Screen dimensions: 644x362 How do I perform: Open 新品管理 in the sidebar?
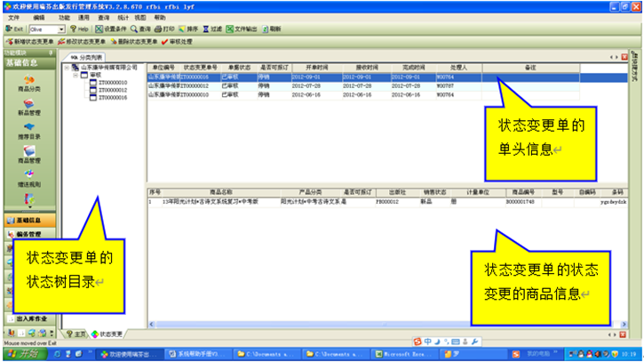pyautogui.click(x=27, y=109)
